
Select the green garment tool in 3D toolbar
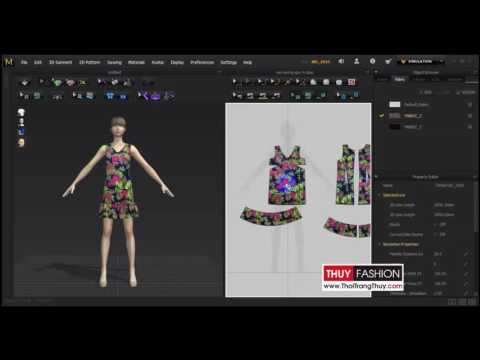(x=57, y=83)
